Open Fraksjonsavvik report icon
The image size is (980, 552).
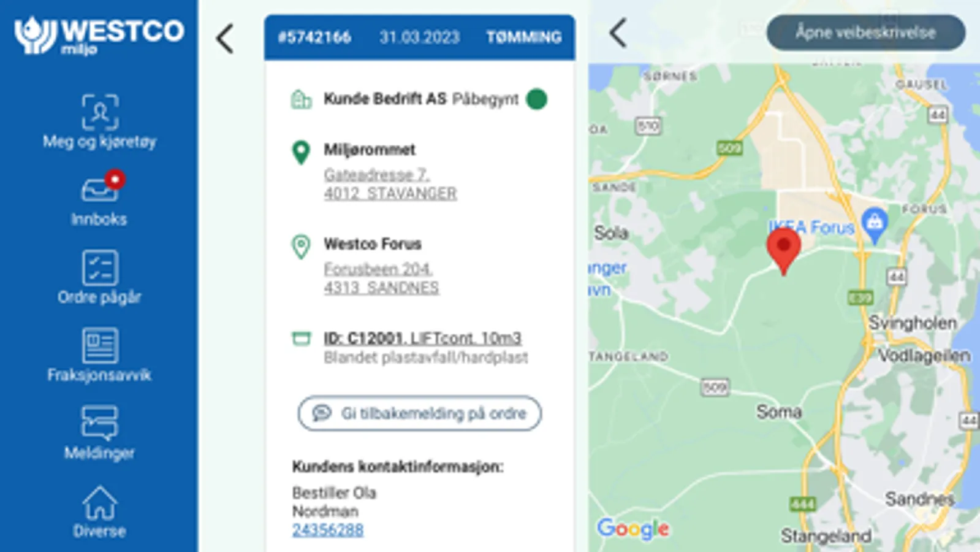(100, 345)
